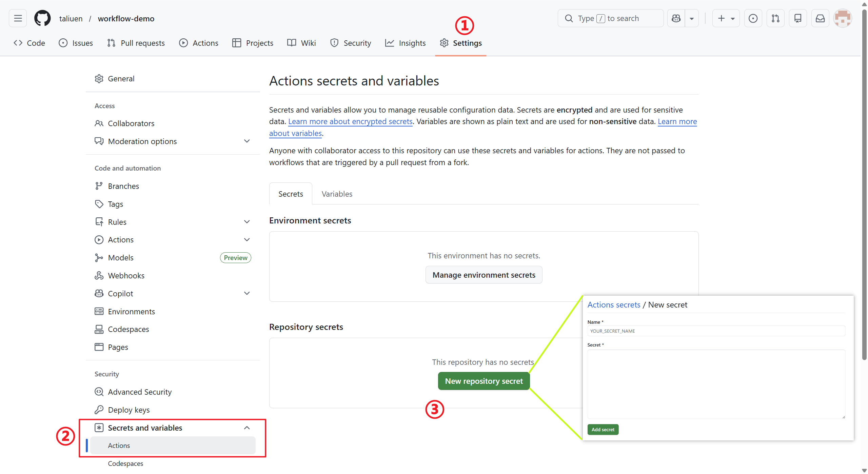The width and height of the screenshot is (868, 474).
Task: Click the search input field
Action: click(x=610, y=18)
